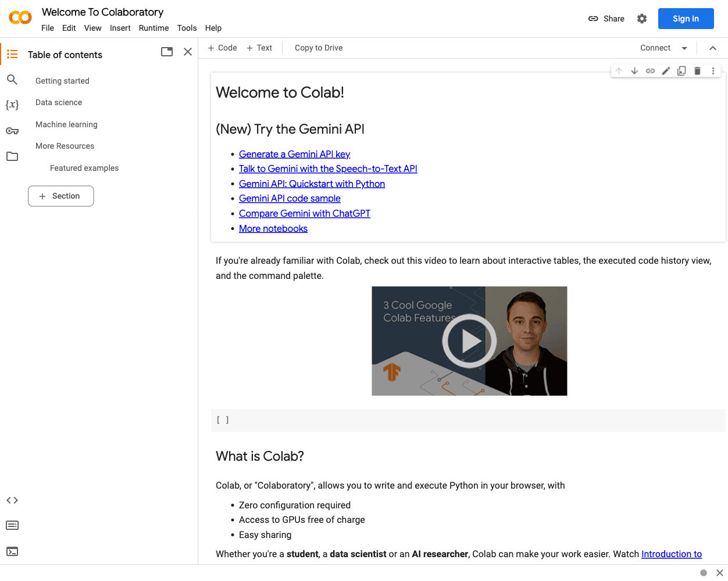Viewport: 728px width, 581px height.
Task: Click the Colab logo icon
Action: click(x=20, y=18)
